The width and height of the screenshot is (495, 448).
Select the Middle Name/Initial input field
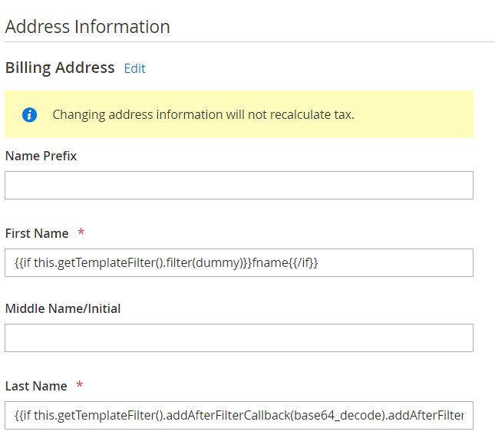239,338
